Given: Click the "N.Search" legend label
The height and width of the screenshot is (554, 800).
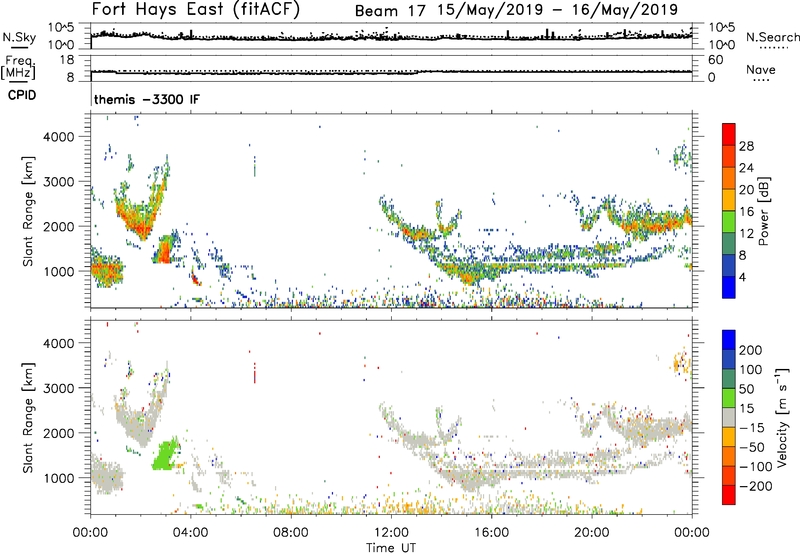Looking at the screenshot, I should point(772,37).
